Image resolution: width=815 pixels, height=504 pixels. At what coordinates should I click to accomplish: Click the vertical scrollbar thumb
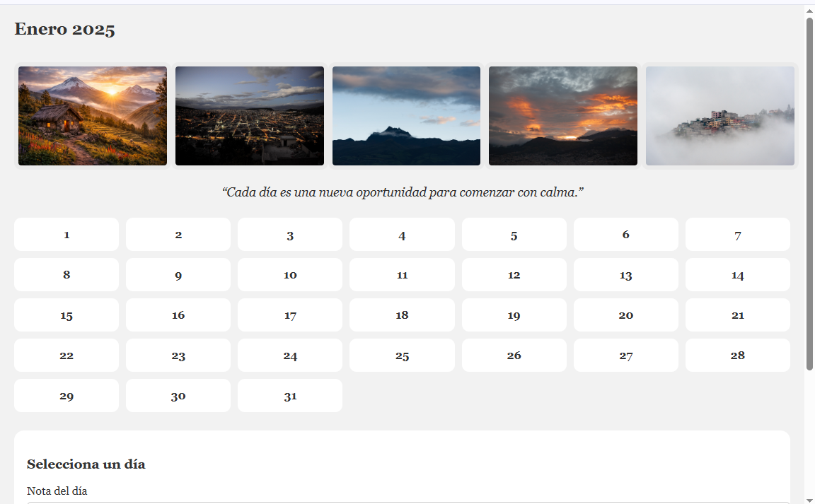coord(809,191)
